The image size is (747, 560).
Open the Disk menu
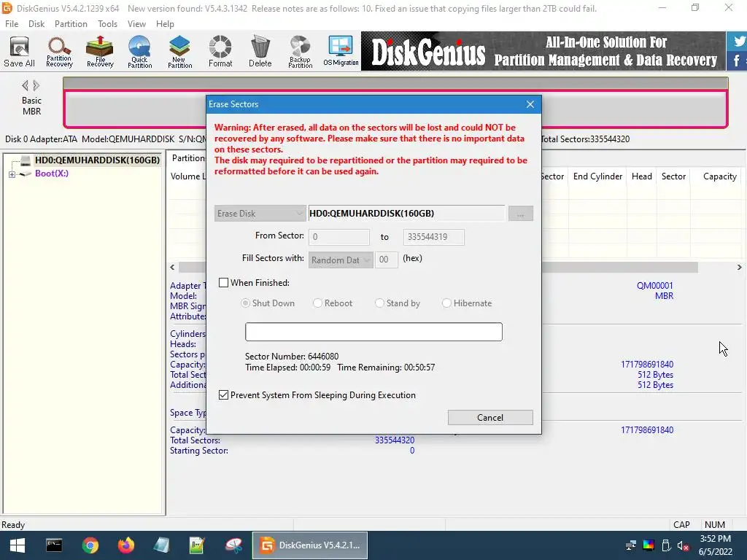click(x=36, y=24)
